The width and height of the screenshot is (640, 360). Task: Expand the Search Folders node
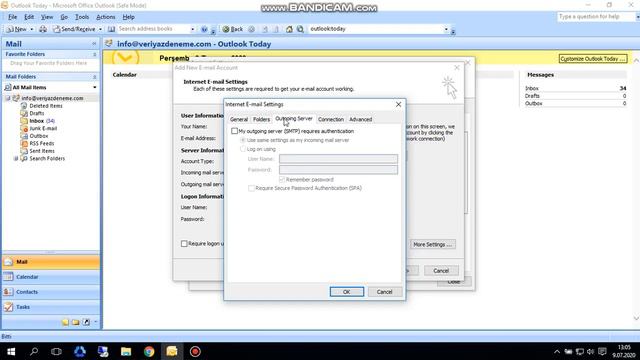point(16,158)
